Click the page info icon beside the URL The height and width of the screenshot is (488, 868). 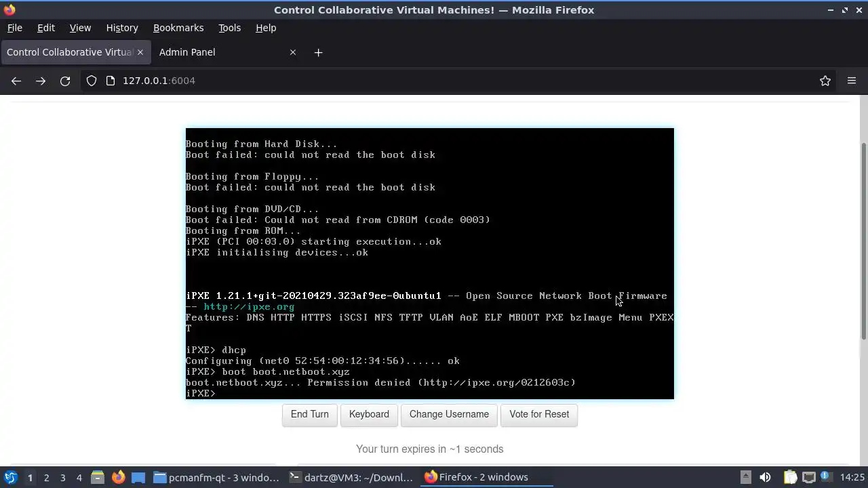(111, 81)
